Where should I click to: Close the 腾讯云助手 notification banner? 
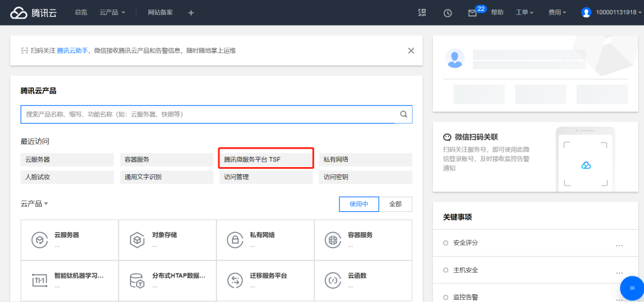[411, 51]
